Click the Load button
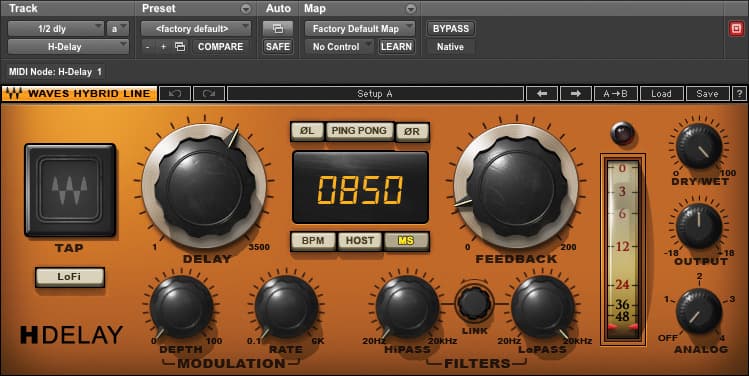Screen dimensions: 749x376 [x=661, y=94]
